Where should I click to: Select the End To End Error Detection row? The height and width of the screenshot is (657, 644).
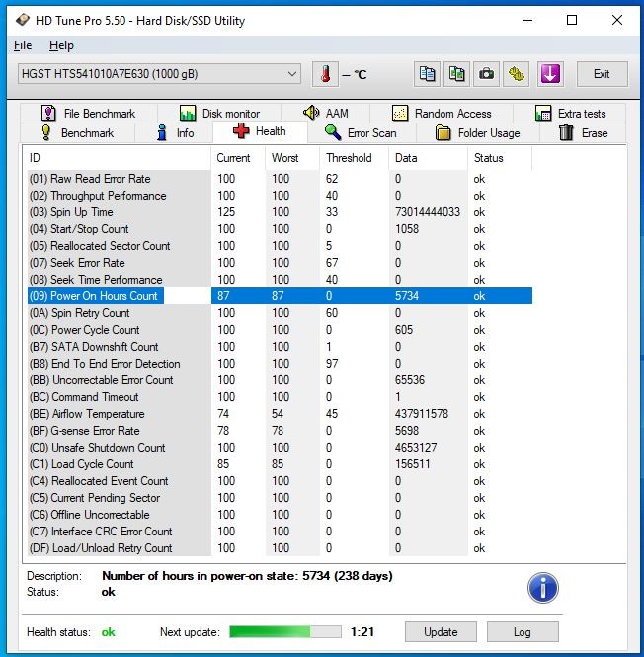tap(280, 363)
